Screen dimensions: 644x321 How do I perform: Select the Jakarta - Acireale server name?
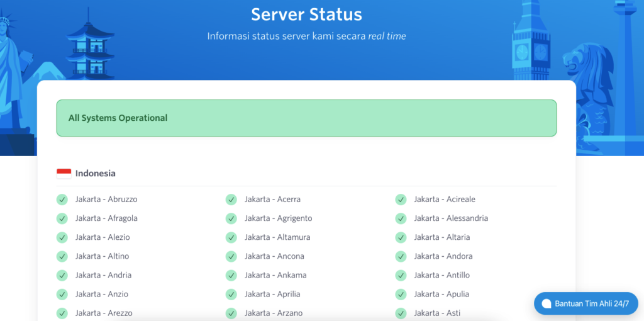point(445,200)
